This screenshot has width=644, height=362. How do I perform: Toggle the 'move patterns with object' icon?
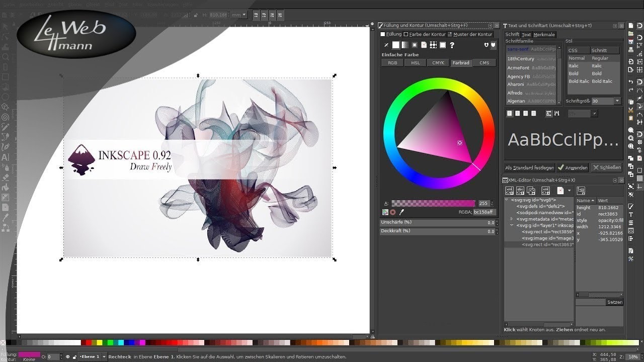(x=280, y=15)
